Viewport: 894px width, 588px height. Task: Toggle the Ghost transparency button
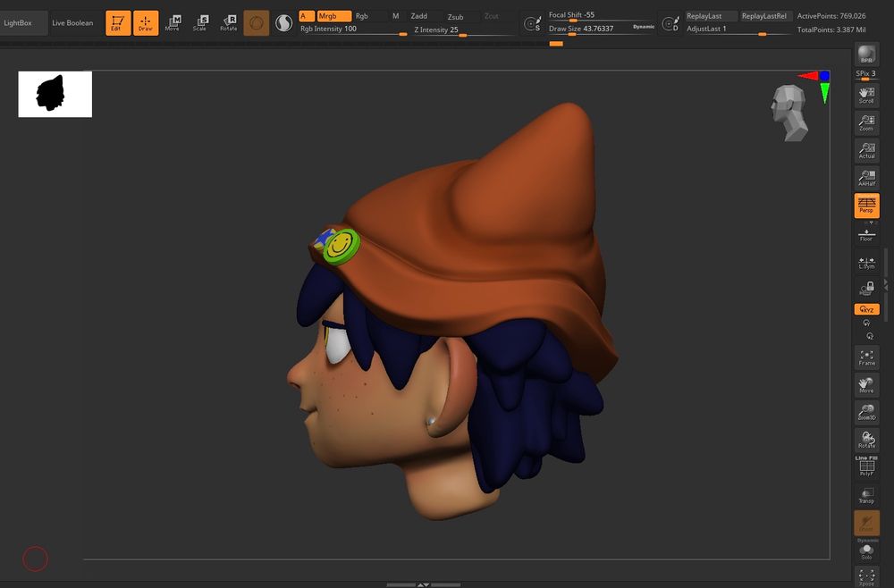(x=866, y=523)
